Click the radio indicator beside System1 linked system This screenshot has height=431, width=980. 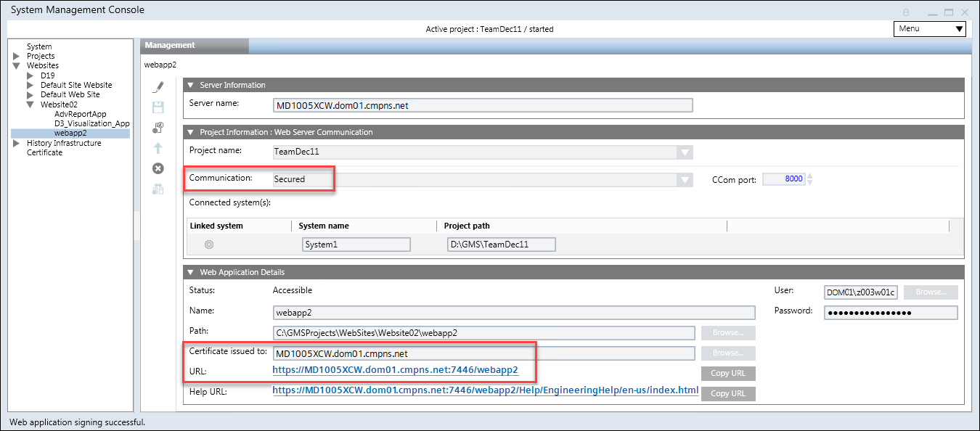click(x=209, y=245)
